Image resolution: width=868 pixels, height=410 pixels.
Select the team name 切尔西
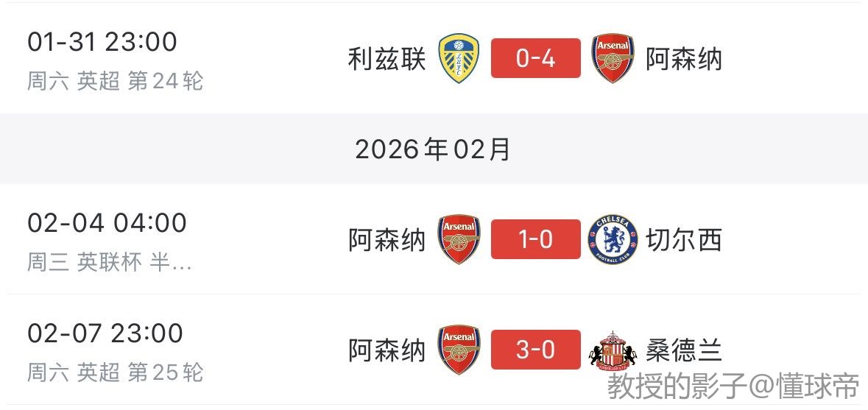pyautogui.click(x=684, y=240)
